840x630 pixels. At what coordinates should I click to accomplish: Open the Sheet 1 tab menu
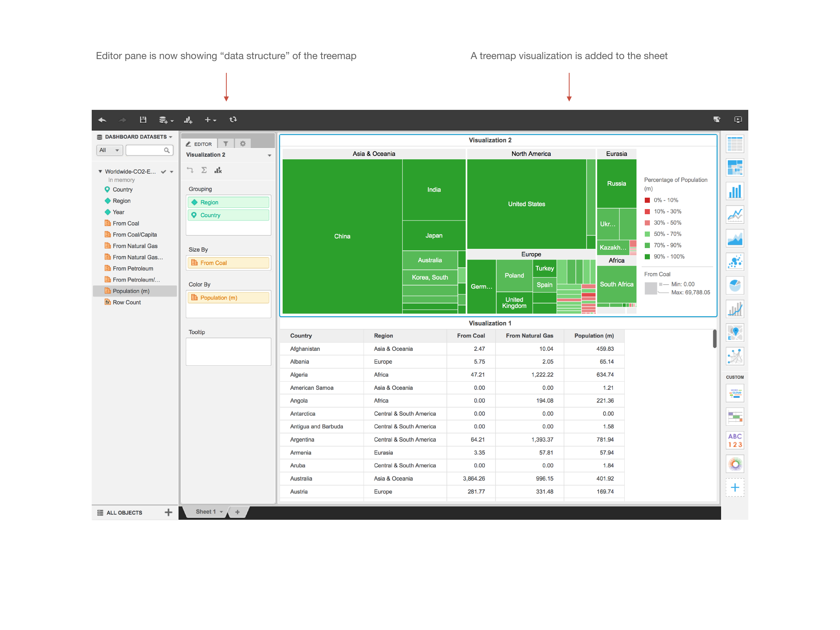[x=221, y=512]
